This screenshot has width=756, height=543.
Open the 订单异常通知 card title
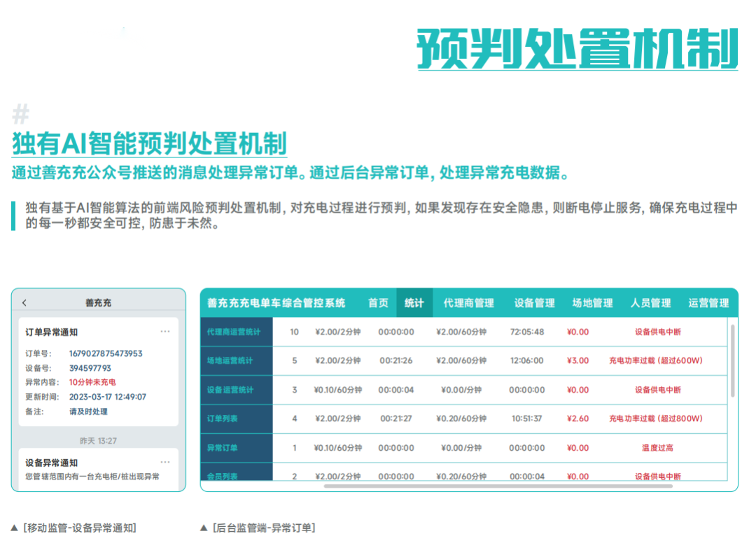51,332
